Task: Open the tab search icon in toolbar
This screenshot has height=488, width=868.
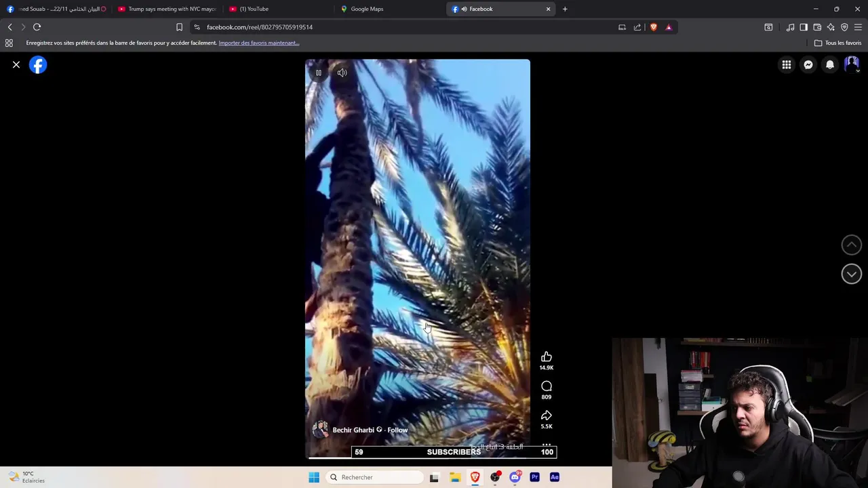Action: 768,27
